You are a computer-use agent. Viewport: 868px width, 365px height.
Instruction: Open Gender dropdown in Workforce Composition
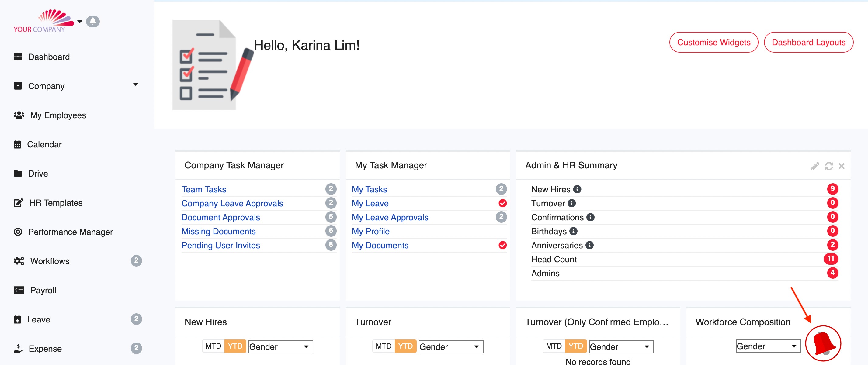pos(768,346)
